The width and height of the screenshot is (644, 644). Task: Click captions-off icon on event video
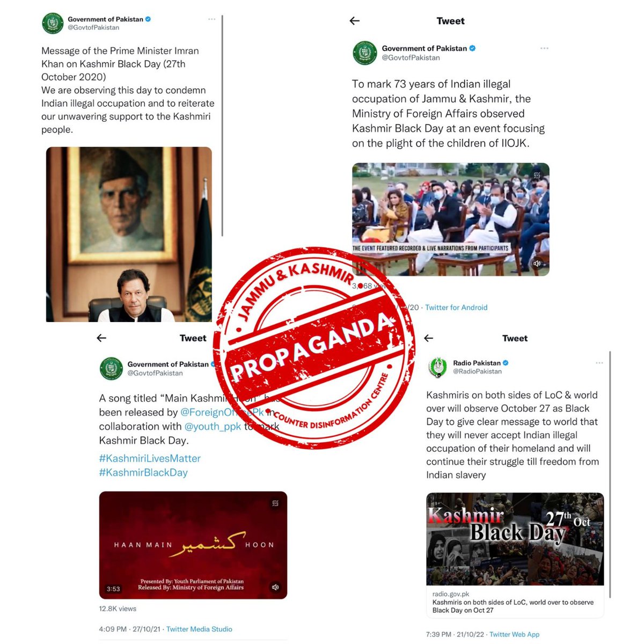pos(537,175)
